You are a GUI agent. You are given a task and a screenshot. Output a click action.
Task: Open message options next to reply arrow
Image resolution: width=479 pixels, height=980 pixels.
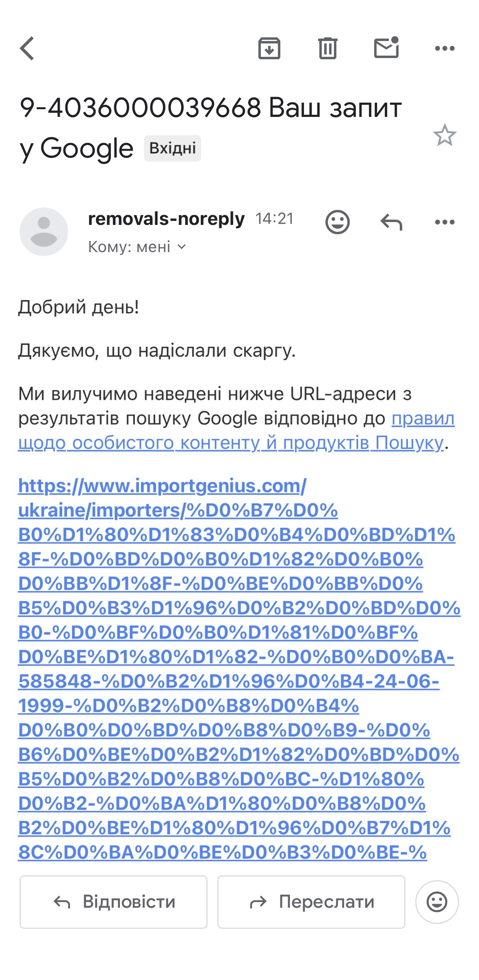tap(444, 222)
